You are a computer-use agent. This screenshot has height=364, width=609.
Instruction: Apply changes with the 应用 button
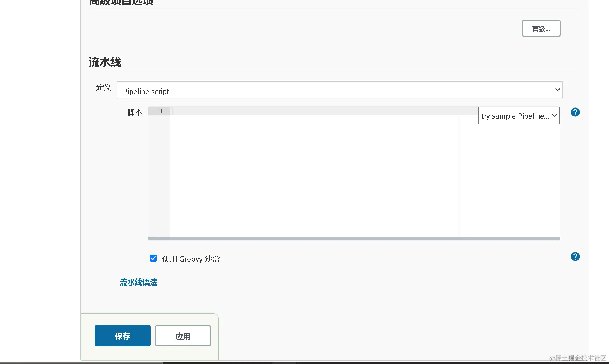183,336
